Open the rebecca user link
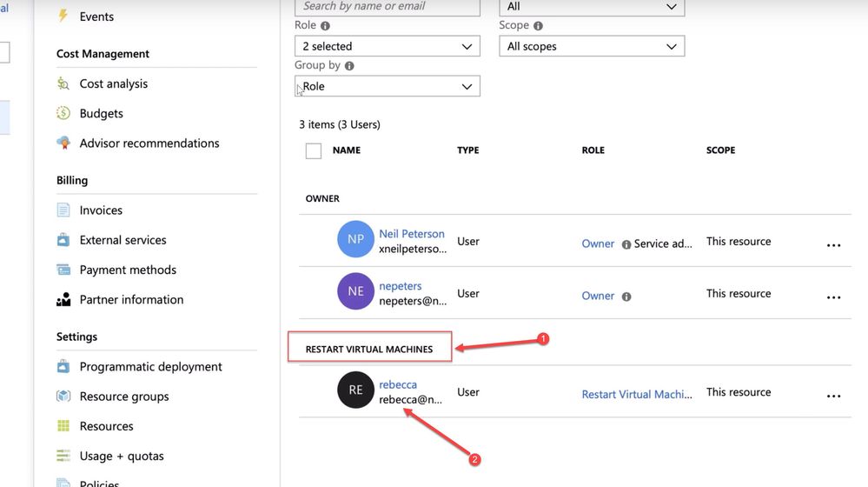The image size is (868, 487). pos(398,384)
